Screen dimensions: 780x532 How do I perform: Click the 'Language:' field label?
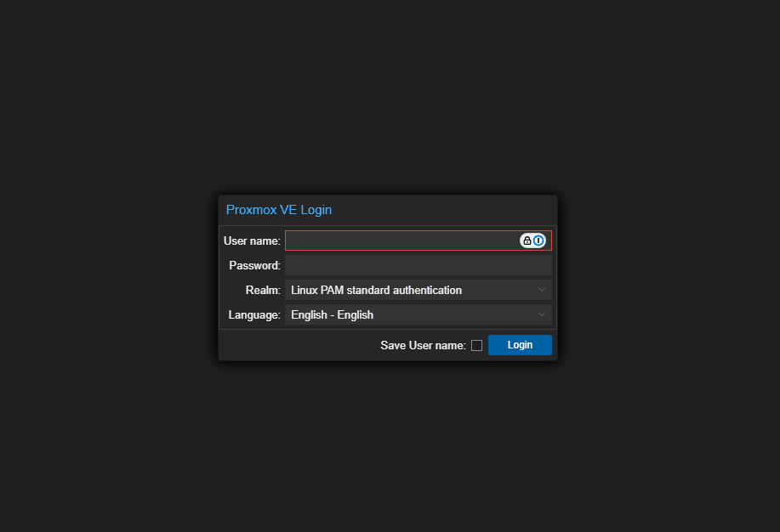point(254,315)
